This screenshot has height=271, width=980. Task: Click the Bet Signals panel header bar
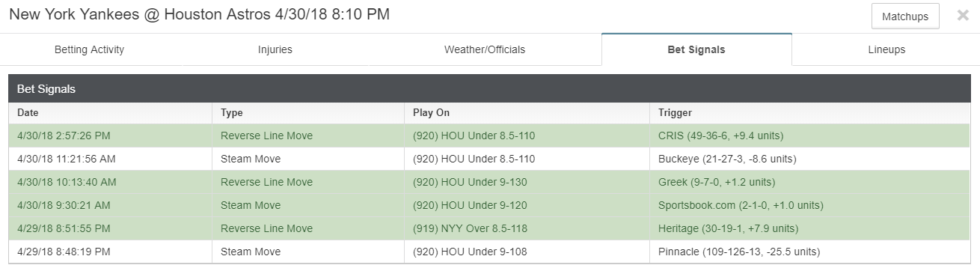click(490, 88)
